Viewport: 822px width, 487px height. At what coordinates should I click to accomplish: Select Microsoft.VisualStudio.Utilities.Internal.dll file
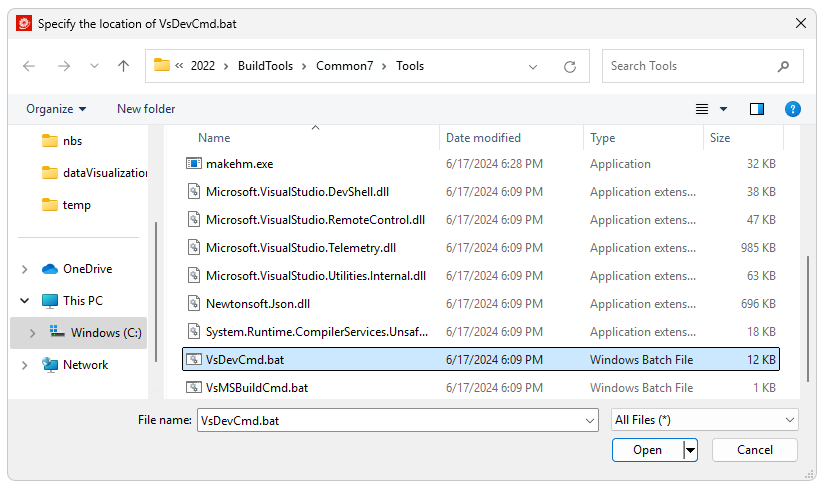tap(316, 276)
